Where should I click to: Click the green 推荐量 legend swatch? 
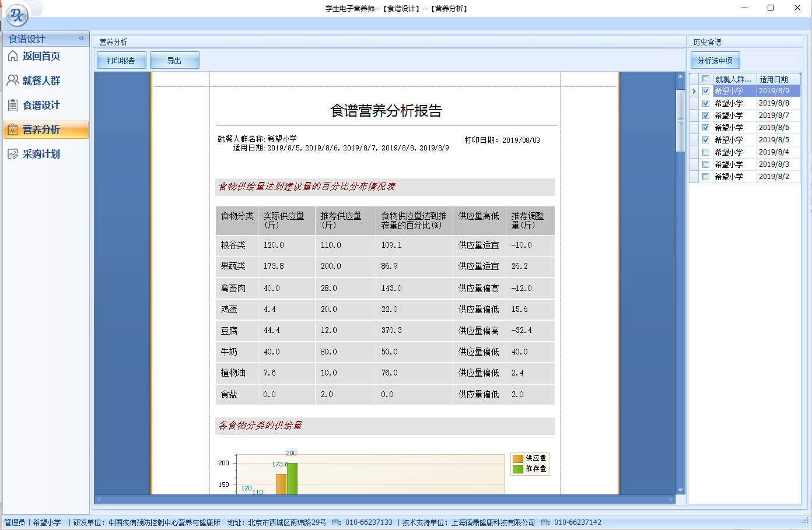(518, 469)
